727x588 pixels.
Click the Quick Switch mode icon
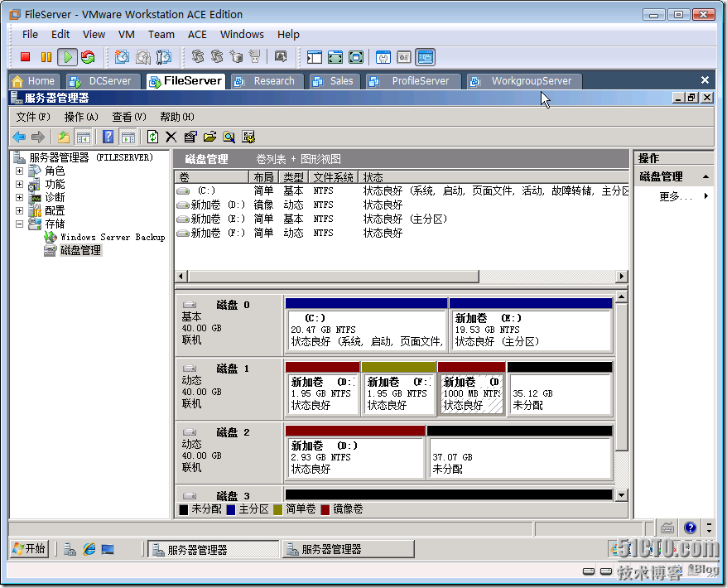tap(335, 57)
